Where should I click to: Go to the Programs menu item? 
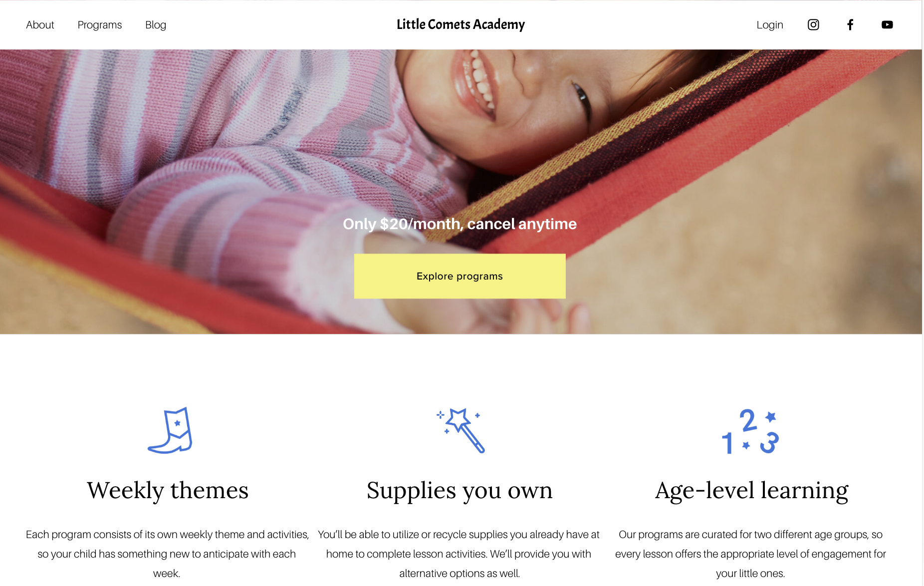(x=100, y=25)
